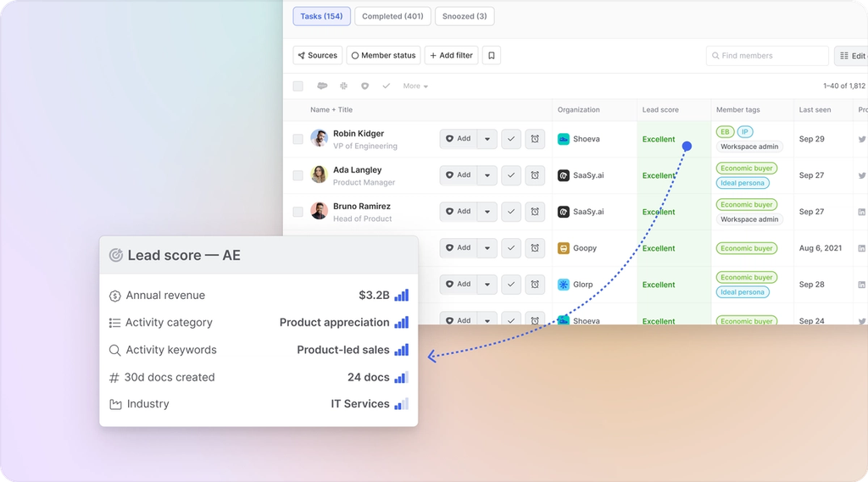Viewport: 868px width, 482px height.
Task: Click Robin Kidger's avatar
Action: coord(319,138)
